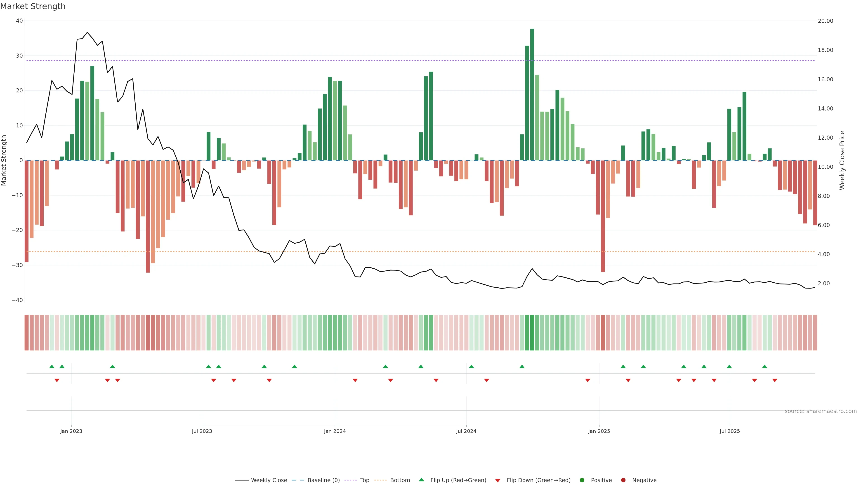Screen dimensions: 868x488
Task: Click the Jul 2025 x-axis label
Action: click(729, 431)
